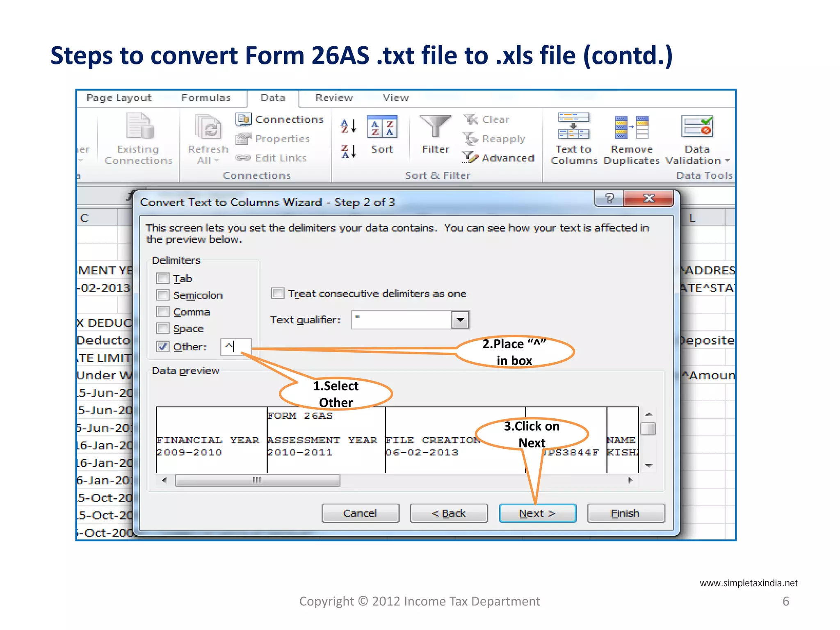Viewport: 840px width, 630px height.
Task: Click the Properties ribbon item
Action: (272, 139)
